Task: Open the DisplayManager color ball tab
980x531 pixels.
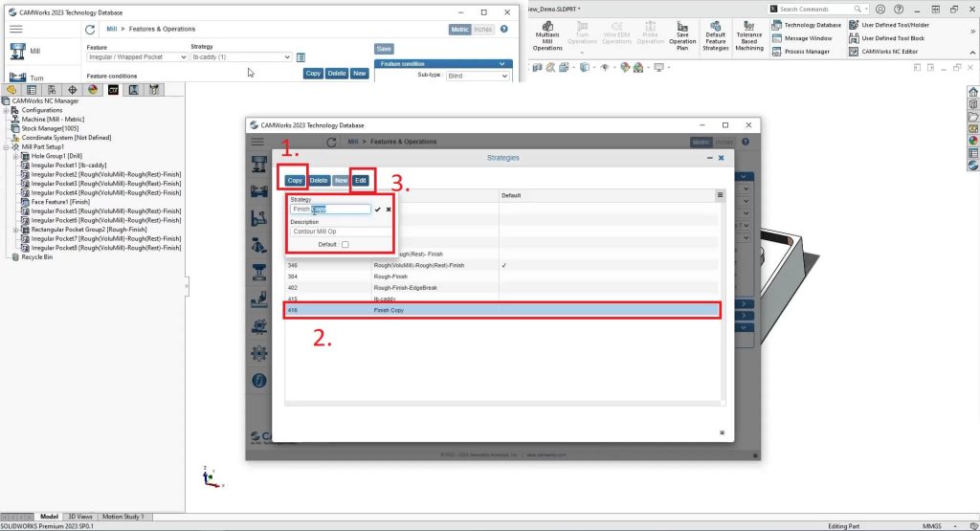Action: (x=93, y=90)
